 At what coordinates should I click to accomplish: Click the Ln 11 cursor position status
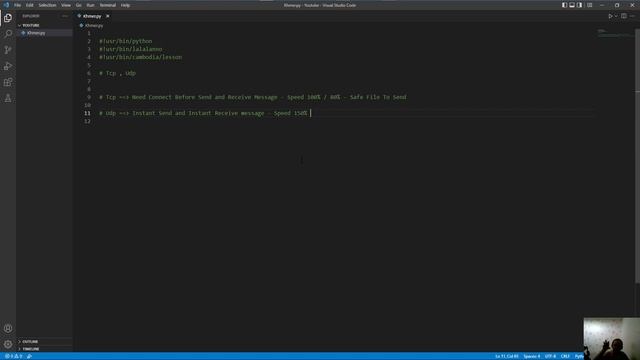pyautogui.click(x=507, y=356)
